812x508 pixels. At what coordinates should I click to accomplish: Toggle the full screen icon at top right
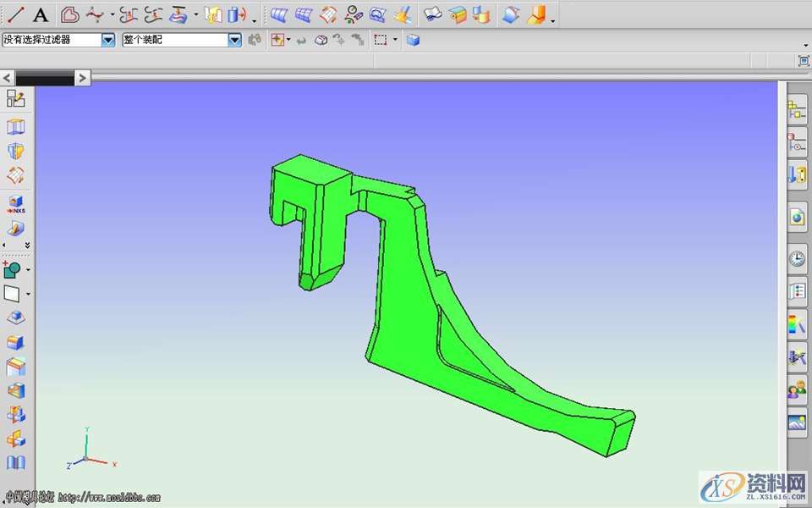803,60
